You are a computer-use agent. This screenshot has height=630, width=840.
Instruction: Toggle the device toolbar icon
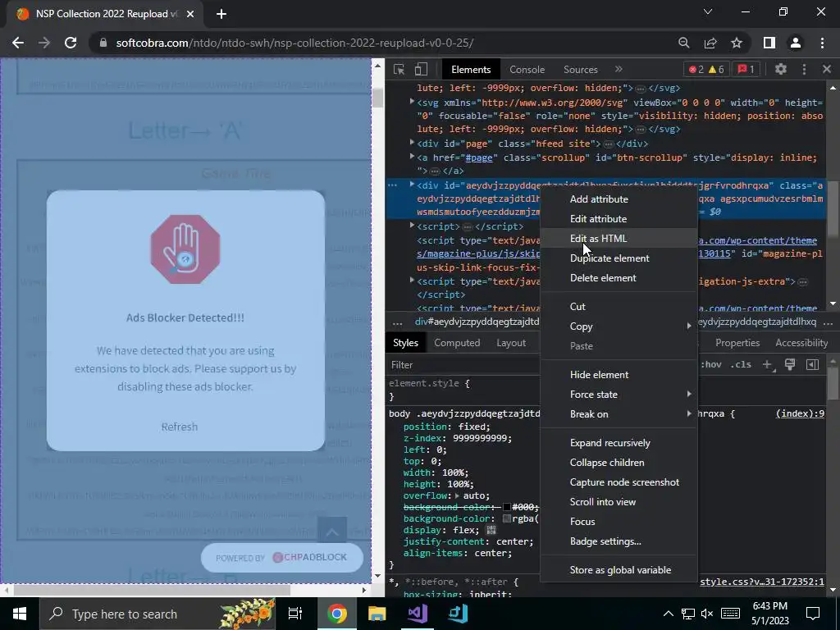421,69
